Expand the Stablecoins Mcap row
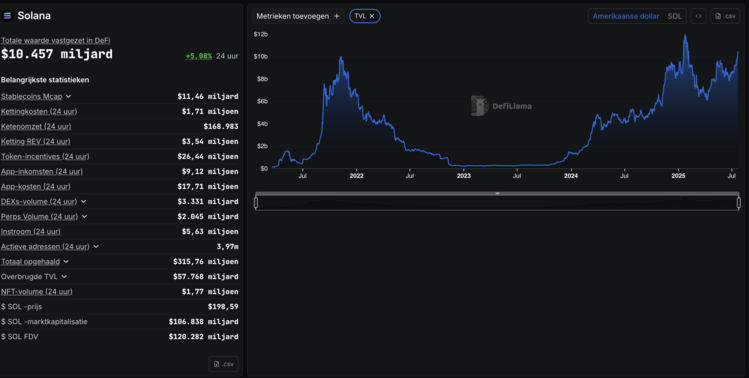This screenshot has width=749, height=378. 68,97
